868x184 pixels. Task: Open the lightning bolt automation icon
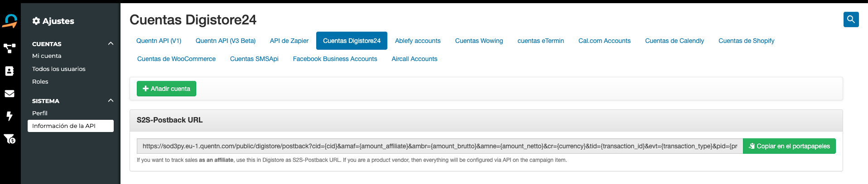point(9,116)
